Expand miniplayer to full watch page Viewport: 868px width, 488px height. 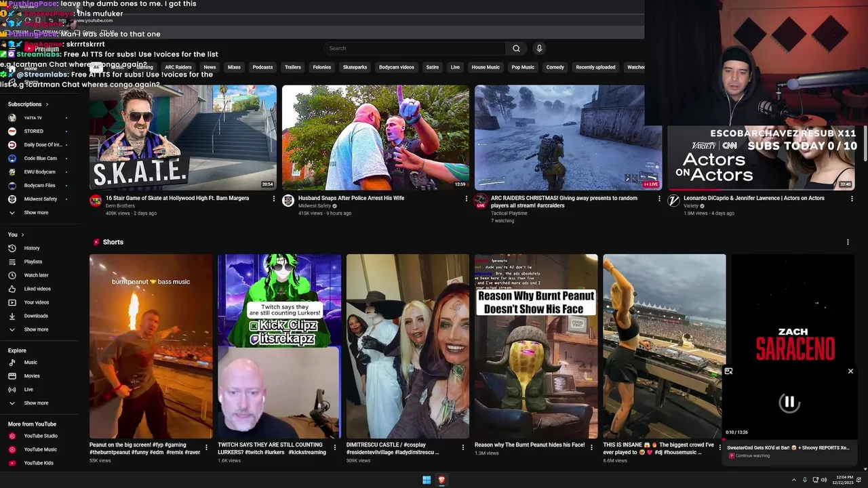tap(728, 371)
